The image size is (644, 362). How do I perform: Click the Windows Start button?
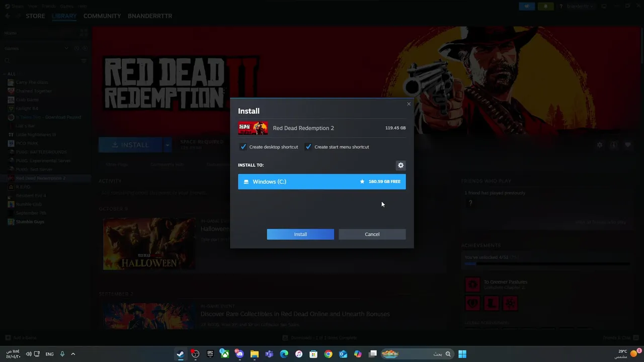(x=462, y=354)
